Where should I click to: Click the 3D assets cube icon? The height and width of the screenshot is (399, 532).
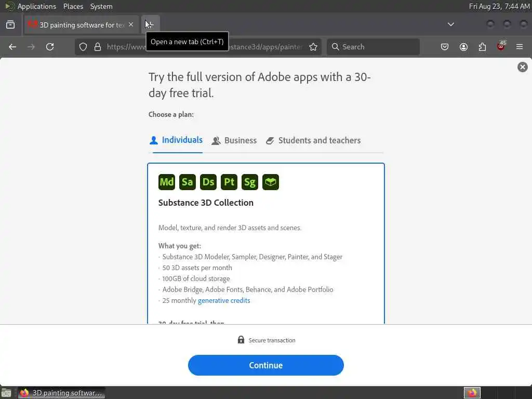point(270,182)
